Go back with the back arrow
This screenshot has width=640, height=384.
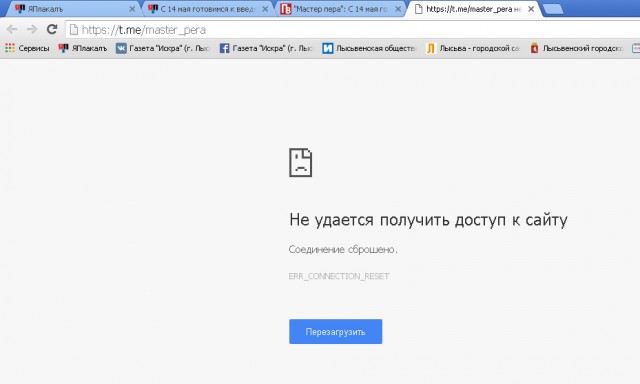(x=12, y=29)
